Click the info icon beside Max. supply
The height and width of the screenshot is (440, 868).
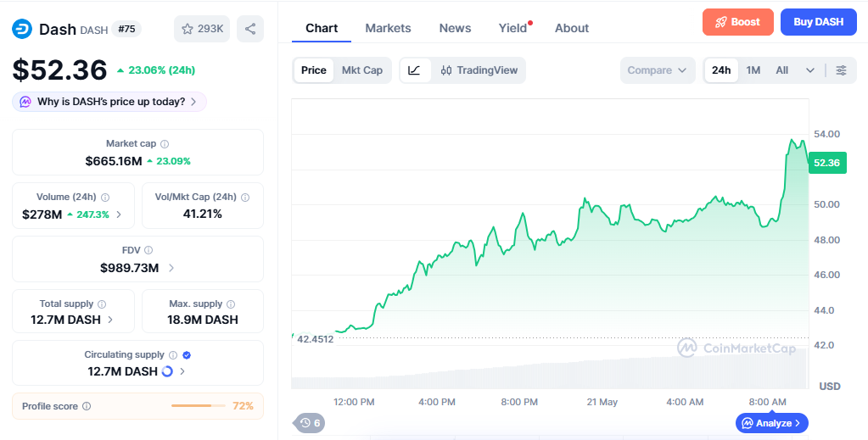(x=231, y=304)
